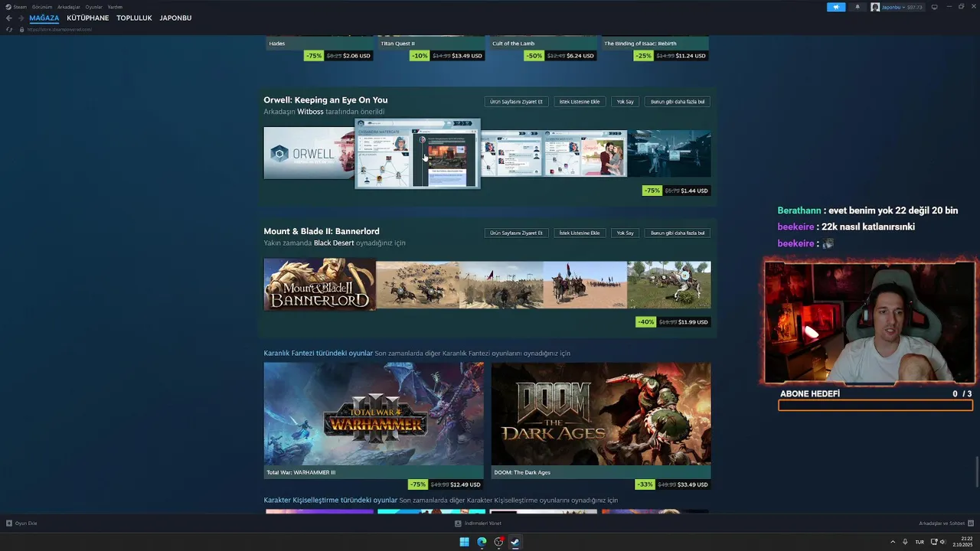Click Yok Say for Orwell
This screenshot has width=980, height=551.
pyautogui.click(x=626, y=102)
